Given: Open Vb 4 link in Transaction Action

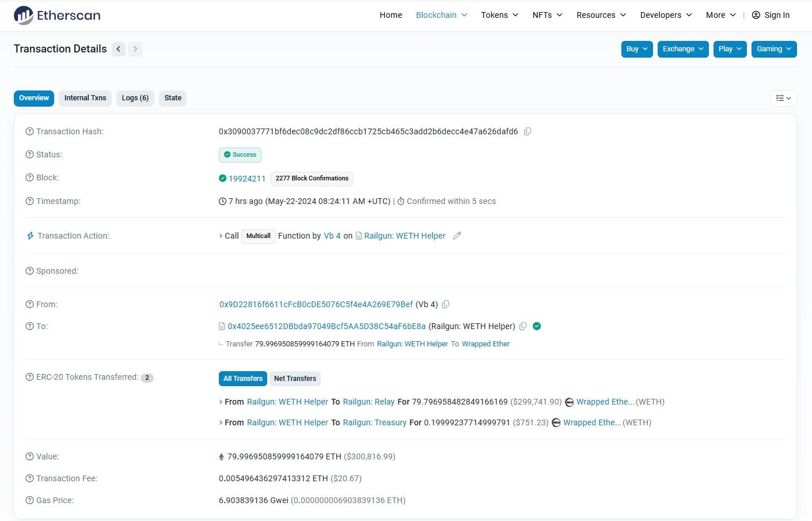Looking at the screenshot, I should [x=332, y=236].
